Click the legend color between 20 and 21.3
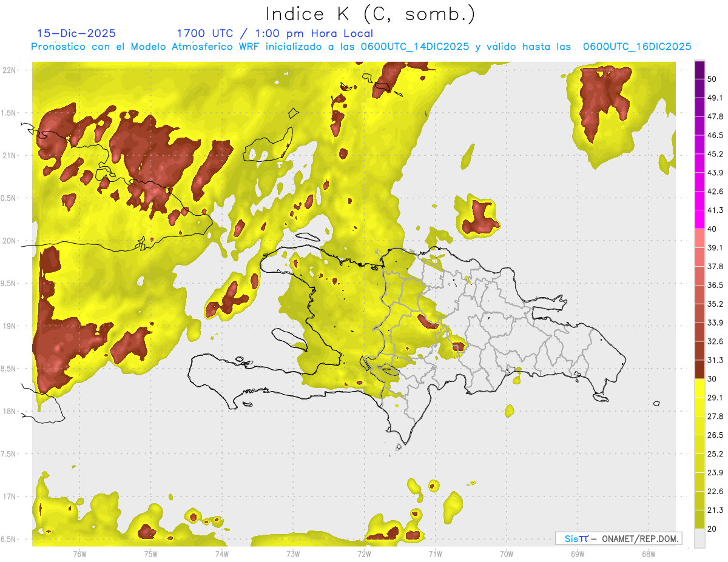The image size is (728, 562). (x=699, y=520)
